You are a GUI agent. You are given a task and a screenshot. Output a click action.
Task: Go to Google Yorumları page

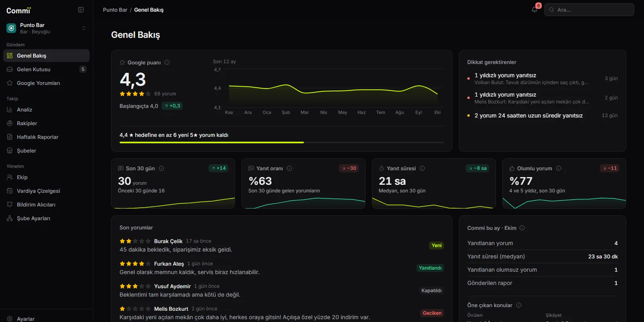tap(46, 83)
